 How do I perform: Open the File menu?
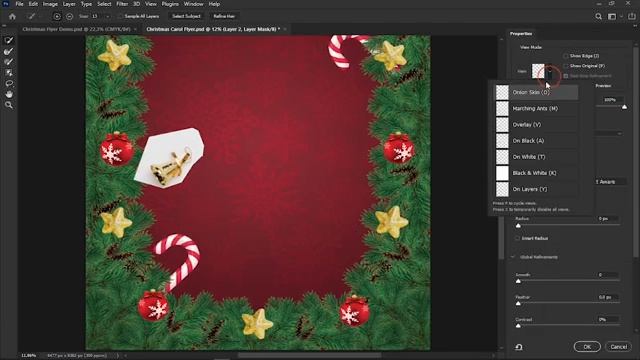point(19,4)
